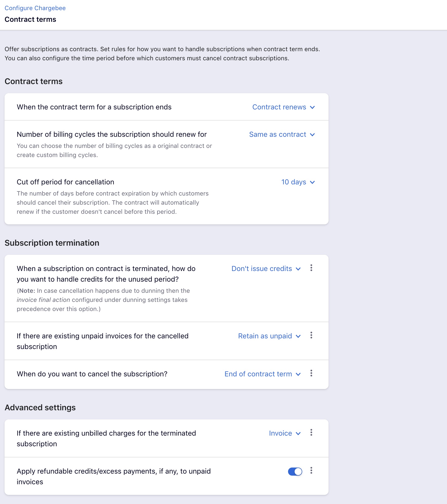Viewport: 447px width, 504px height.
Task: Click the Contract terms page title
Action: [x=30, y=20]
